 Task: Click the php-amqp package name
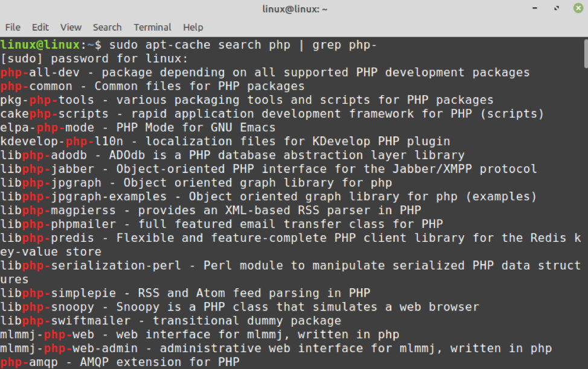pyautogui.click(x=29, y=362)
